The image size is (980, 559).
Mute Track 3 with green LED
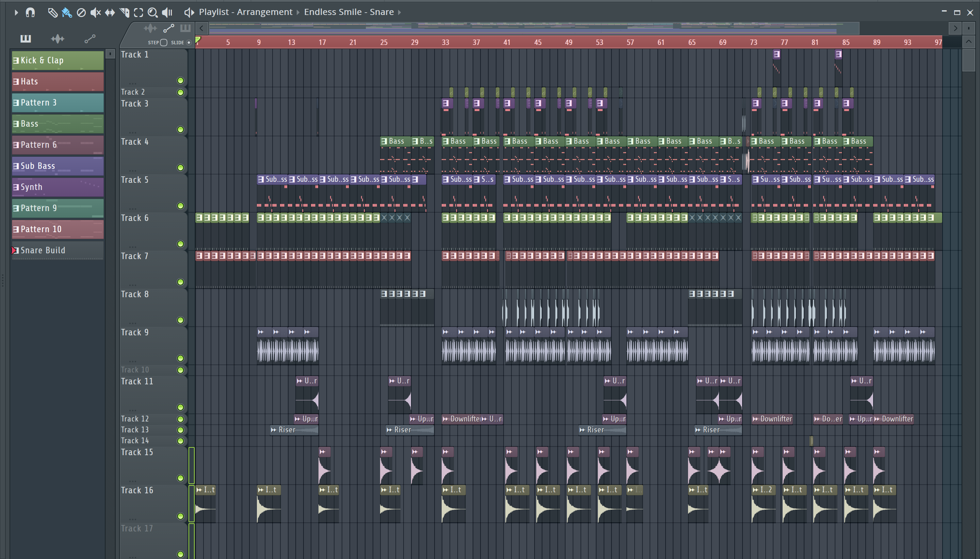180,130
